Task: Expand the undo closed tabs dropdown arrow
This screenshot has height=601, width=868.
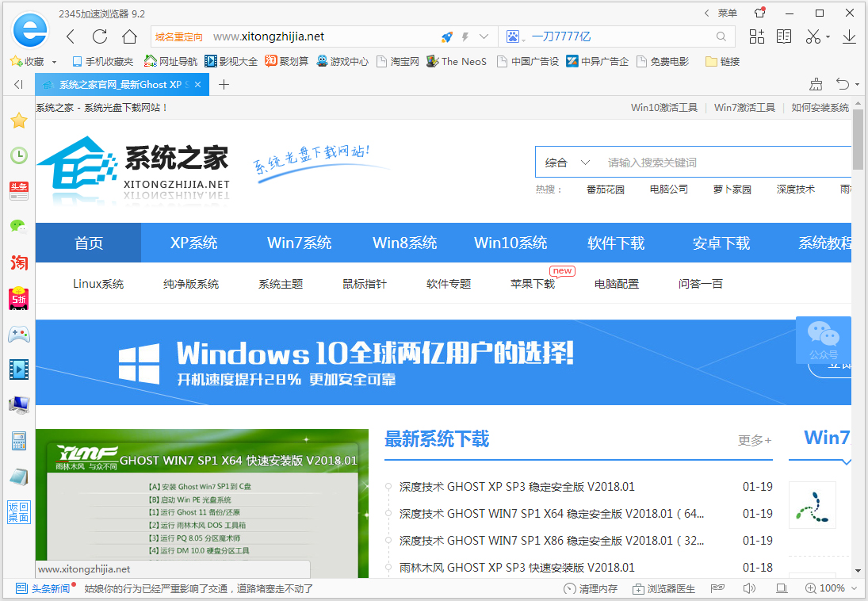Action: click(857, 85)
